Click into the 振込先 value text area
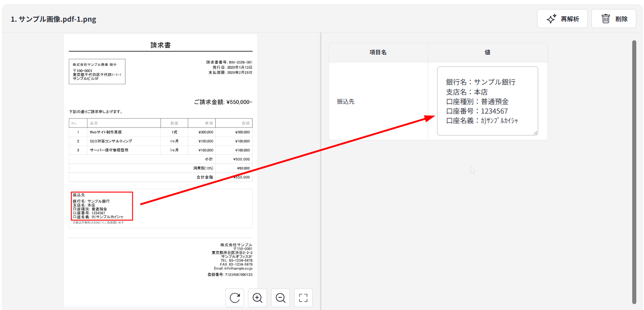The image size is (644, 310). click(x=487, y=101)
